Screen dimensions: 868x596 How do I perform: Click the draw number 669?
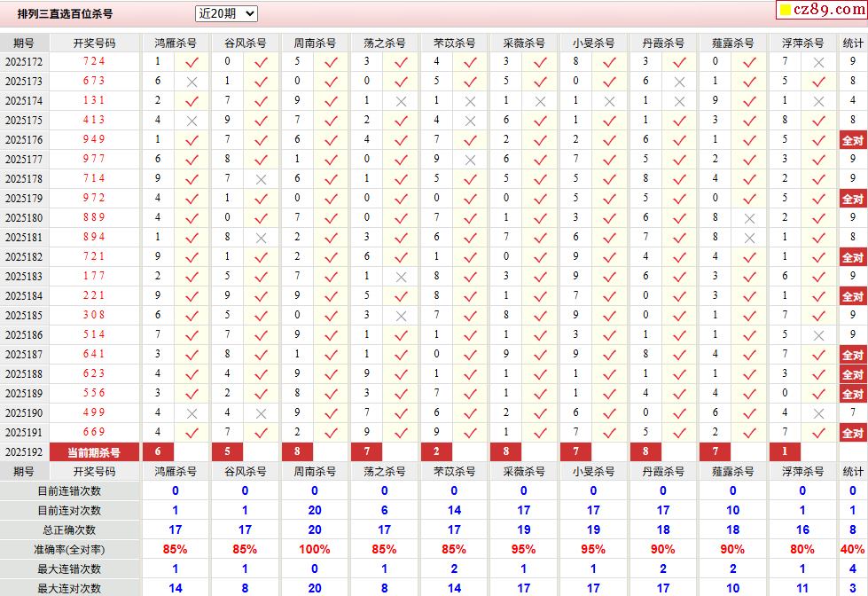pyautogui.click(x=94, y=432)
